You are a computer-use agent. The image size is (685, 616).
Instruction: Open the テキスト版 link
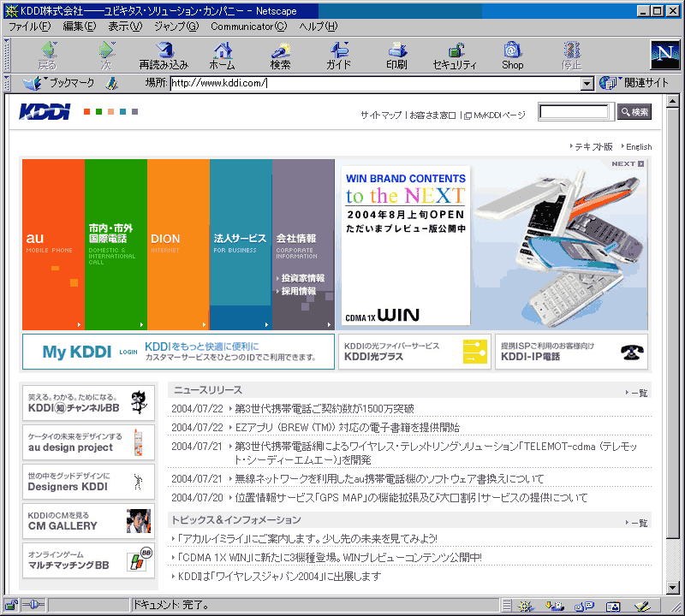pos(593,146)
